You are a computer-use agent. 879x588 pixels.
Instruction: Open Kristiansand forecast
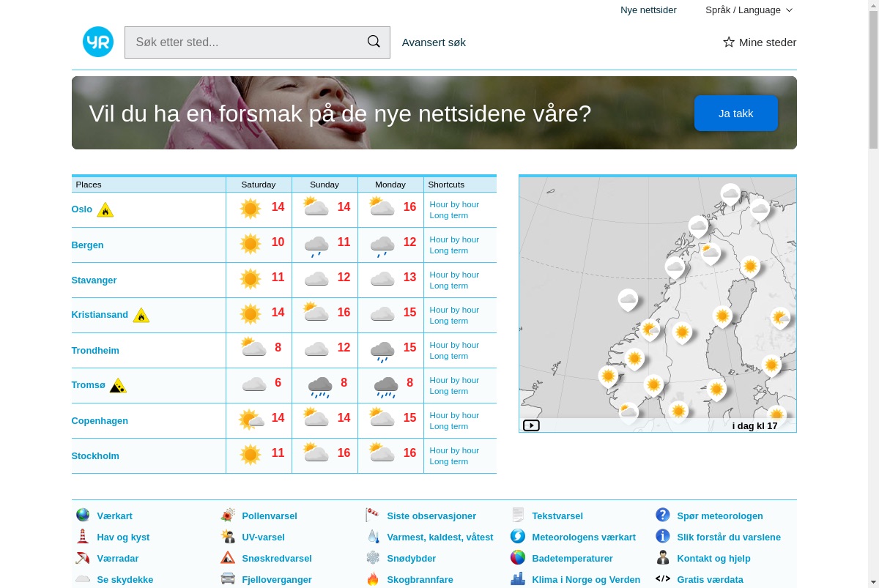100,315
